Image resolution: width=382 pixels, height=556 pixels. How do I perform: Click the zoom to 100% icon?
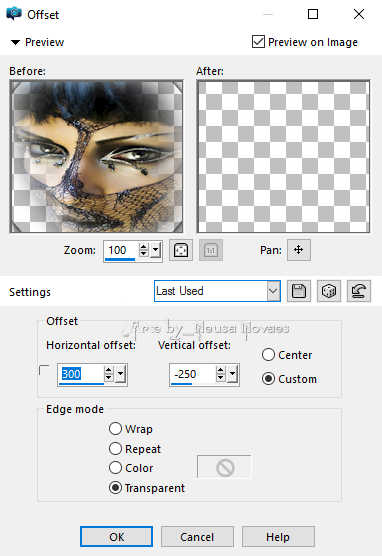[211, 250]
